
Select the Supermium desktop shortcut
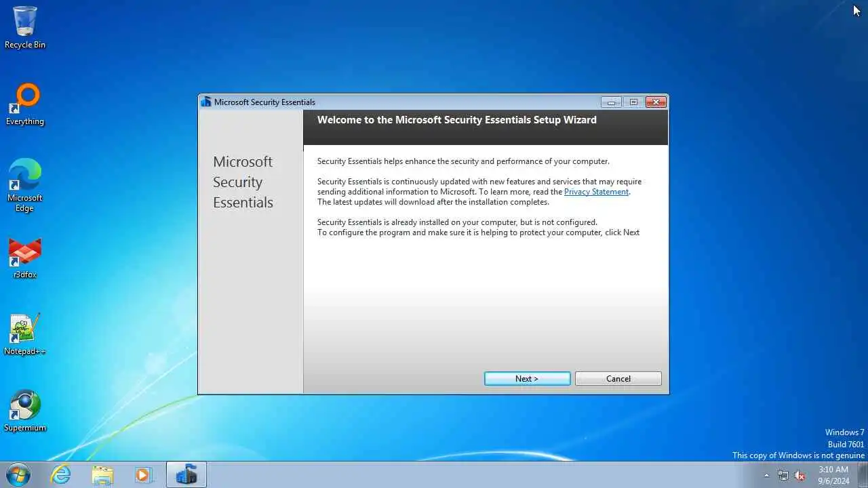tap(25, 411)
